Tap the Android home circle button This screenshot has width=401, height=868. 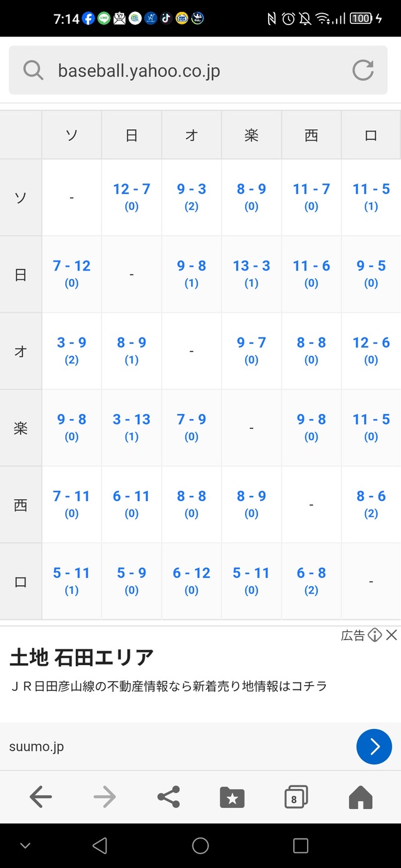(200, 845)
